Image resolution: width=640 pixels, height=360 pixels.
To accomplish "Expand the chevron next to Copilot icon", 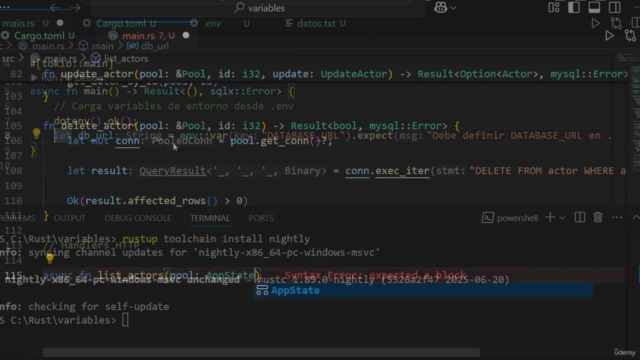I will [x=453, y=8].
